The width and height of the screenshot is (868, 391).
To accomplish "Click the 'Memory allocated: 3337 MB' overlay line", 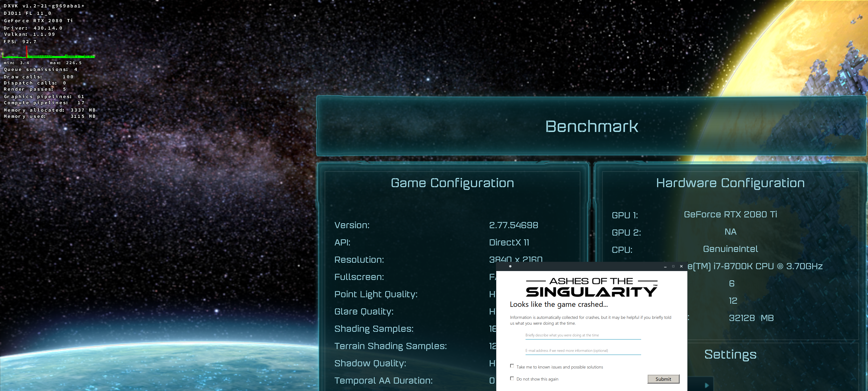I will tap(50, 110).
